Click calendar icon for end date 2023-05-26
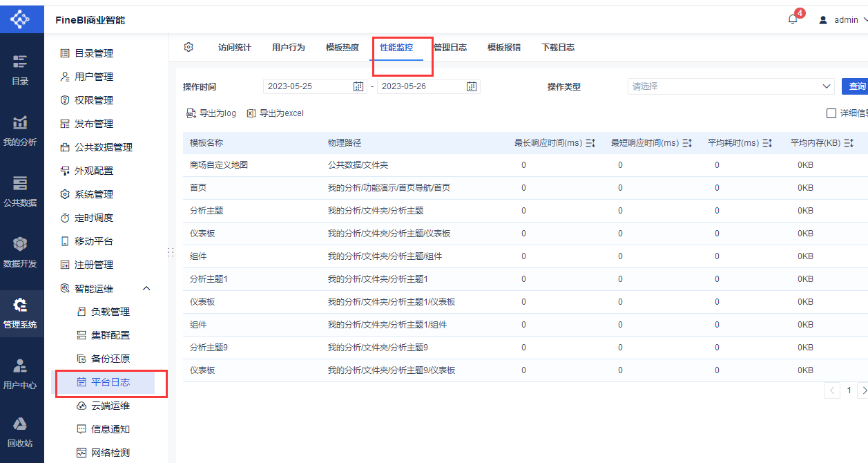Image resolution: width=868 pixels, height=463 pixels. [x=472, y=86]
